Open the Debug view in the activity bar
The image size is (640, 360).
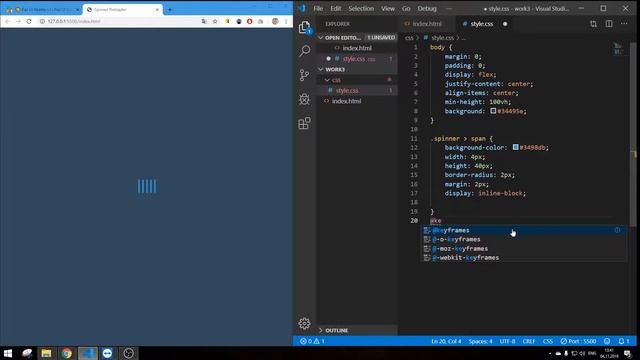coord(304,99)
